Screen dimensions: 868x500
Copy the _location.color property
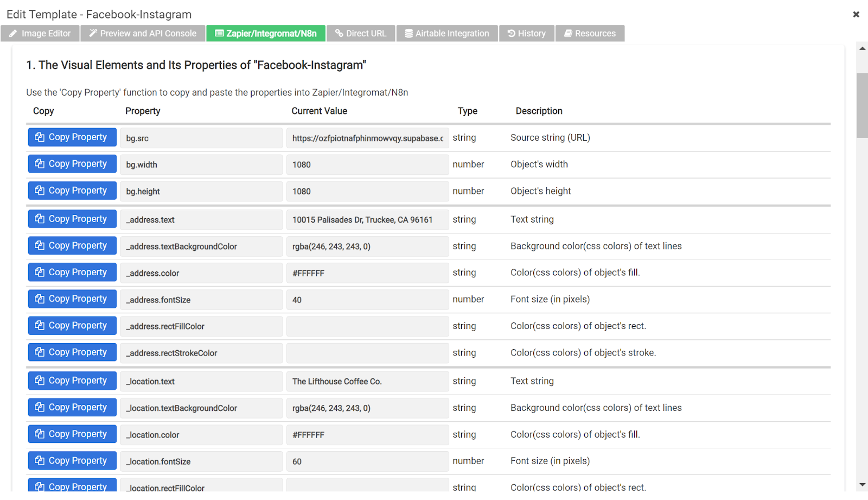point(72,434)
